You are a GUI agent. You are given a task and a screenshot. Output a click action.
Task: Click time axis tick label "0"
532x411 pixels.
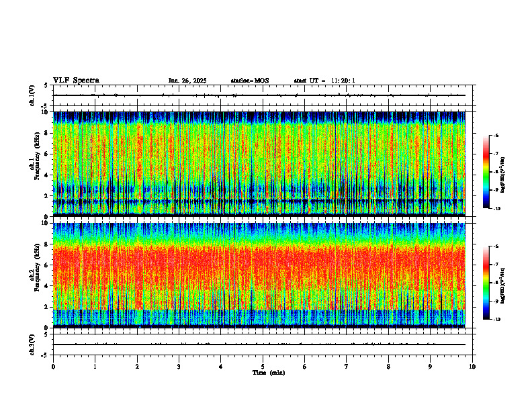pos(53,367)
